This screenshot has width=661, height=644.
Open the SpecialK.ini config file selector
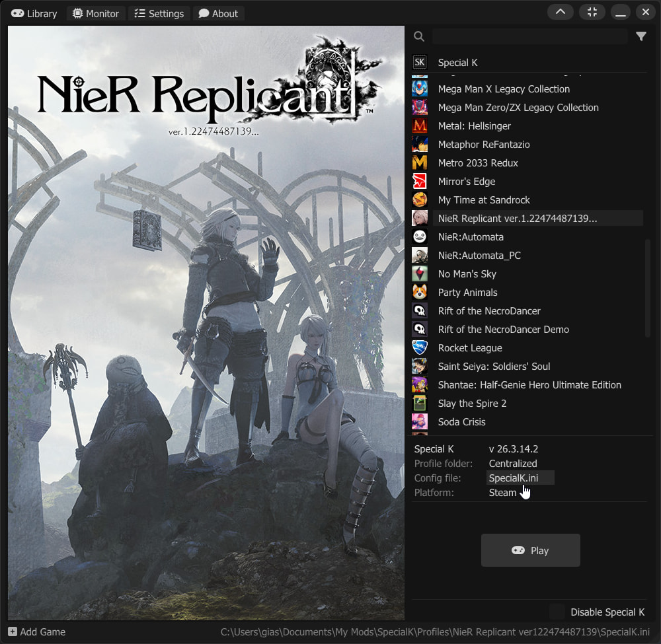(520, 478)
